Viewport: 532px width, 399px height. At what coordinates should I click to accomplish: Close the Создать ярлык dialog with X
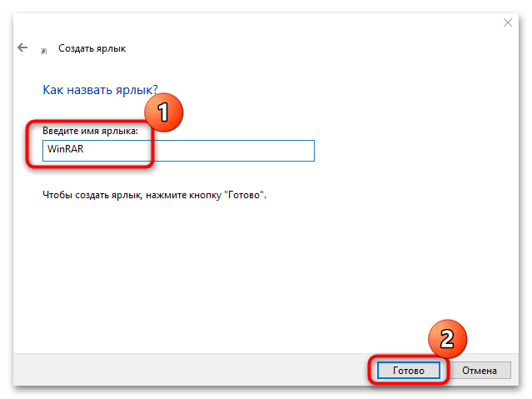(x=508, y=22)
